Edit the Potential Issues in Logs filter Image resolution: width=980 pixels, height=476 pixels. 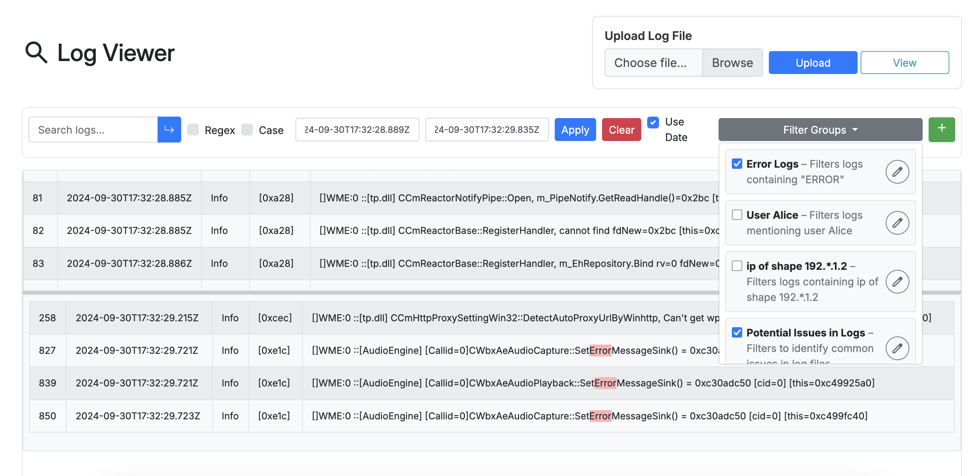point(897,348)
